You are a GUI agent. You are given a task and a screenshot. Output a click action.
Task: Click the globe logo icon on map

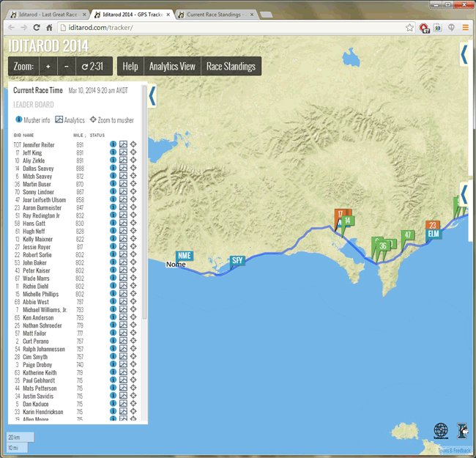click(440, 431)
